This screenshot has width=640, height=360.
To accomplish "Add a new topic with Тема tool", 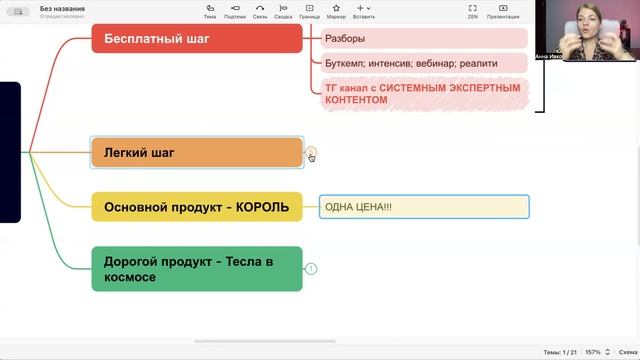I will pos(210,12).
